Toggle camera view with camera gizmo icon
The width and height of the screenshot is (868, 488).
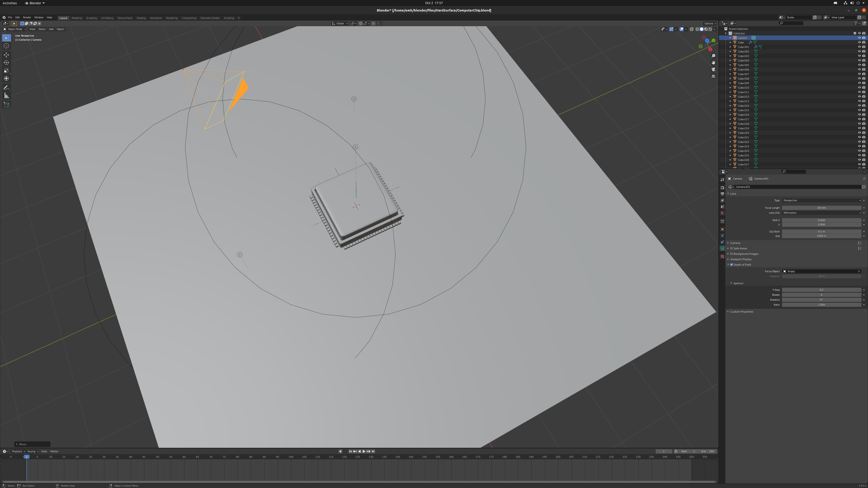click(713, 69)
